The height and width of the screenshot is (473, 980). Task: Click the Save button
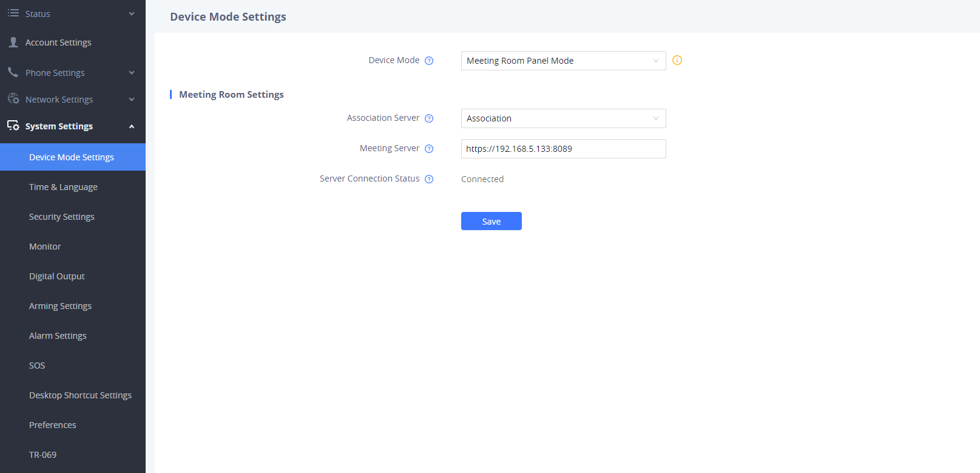492,221
